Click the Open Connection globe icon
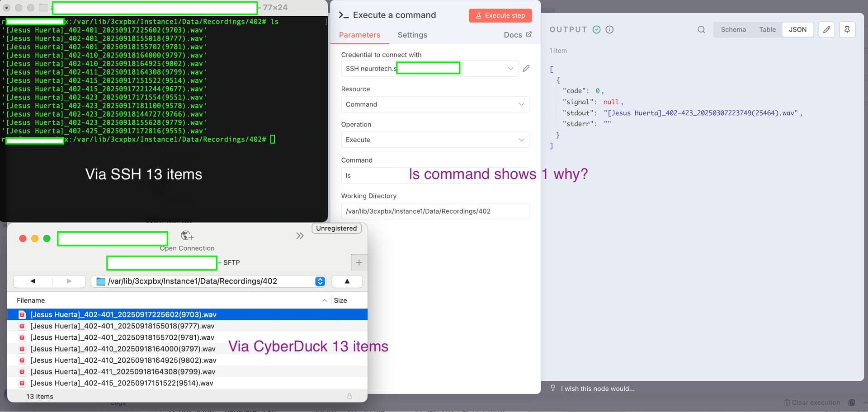 (x=187, y=236)
